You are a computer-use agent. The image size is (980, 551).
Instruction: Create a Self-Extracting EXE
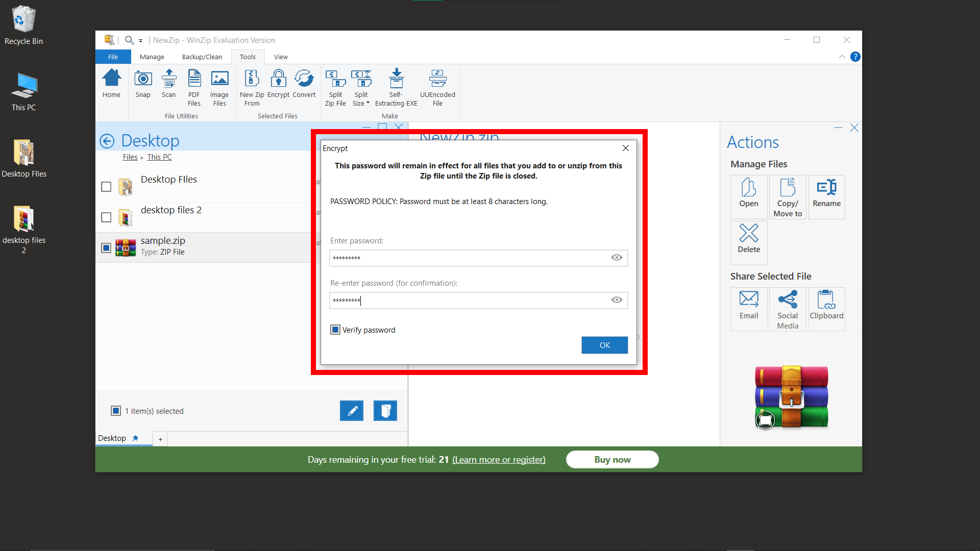coord(396,87)
